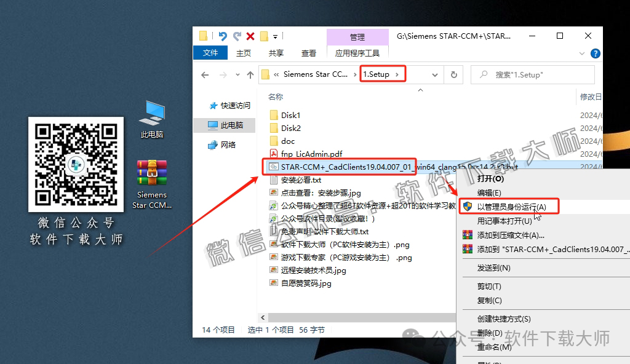This screenshot has height=364, width=630.
Task: Switch to the 查看 ribbon tab
Action: point(308,53)
